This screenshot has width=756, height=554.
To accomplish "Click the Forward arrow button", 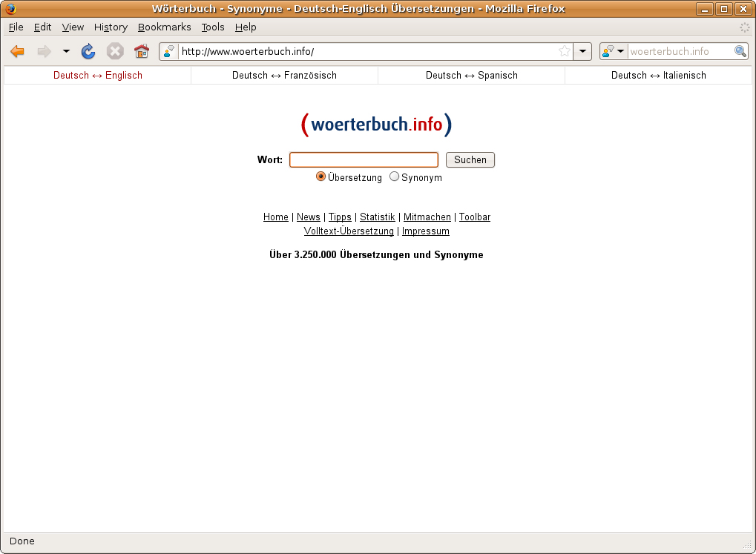I will 45,51.
